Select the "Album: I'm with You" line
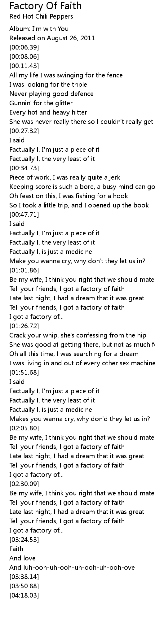The width and height of the screenshot is (155, 644). coord(39,29)
